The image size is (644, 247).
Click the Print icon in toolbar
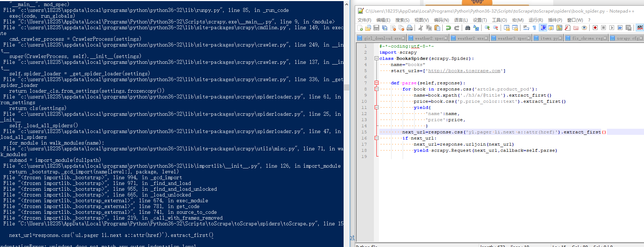point(410,28)
